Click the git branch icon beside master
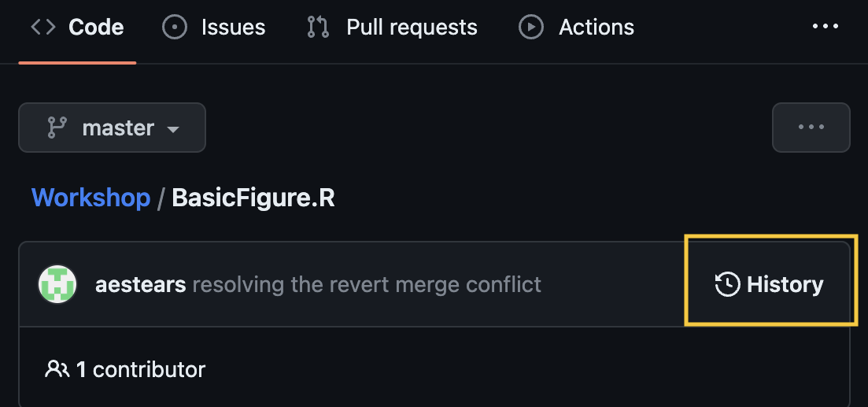The height and width of the screenshot is (407, 868). point(57,128)
